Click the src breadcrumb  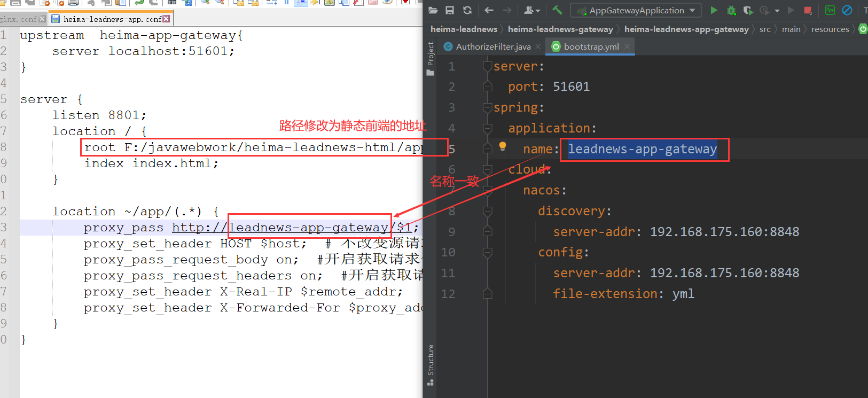pyautogui.click(x=765, y=29)
